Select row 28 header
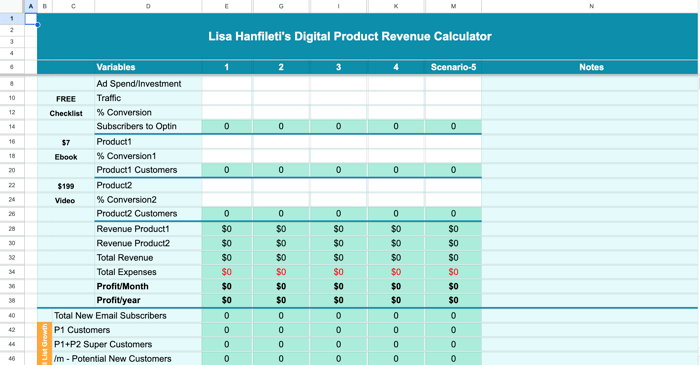Viewport: 700px width, 365px height. 12,229
